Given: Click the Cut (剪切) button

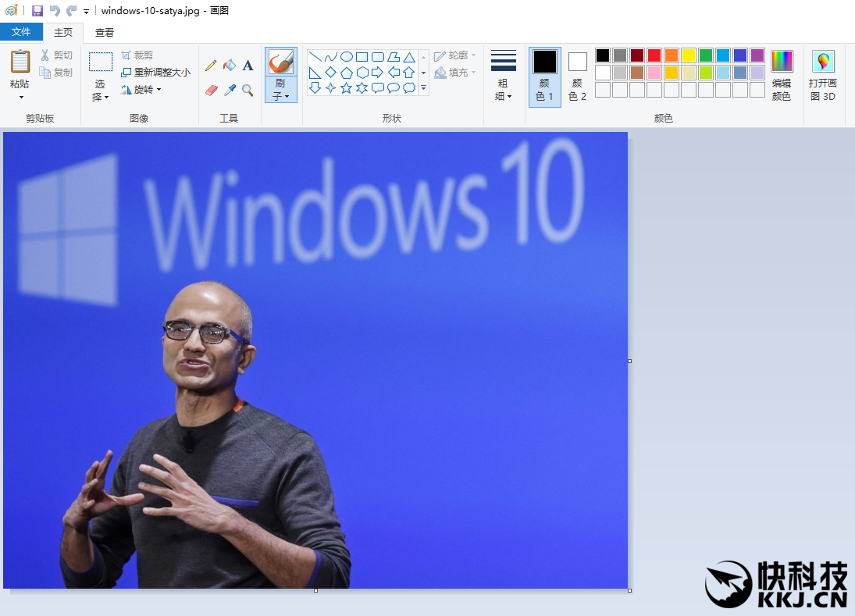Looking at the screenshot, I should pyautogui.click(x=56, y=55).
